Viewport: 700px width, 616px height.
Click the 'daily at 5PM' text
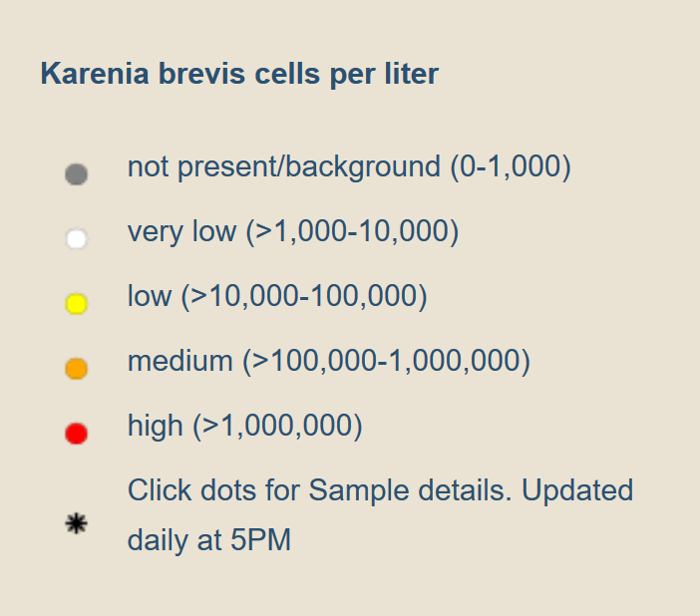[209, 540]
